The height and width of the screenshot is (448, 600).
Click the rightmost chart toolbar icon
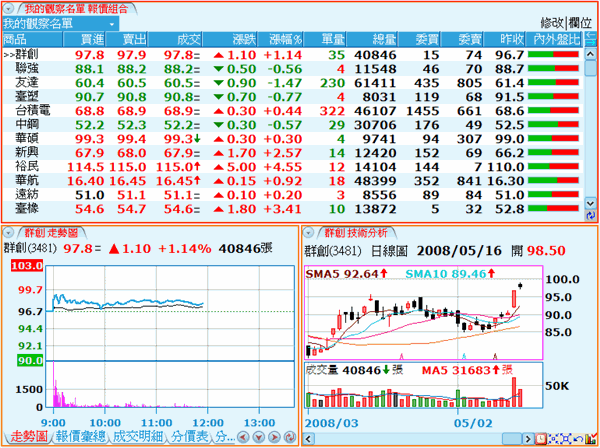tap(591, 438)
